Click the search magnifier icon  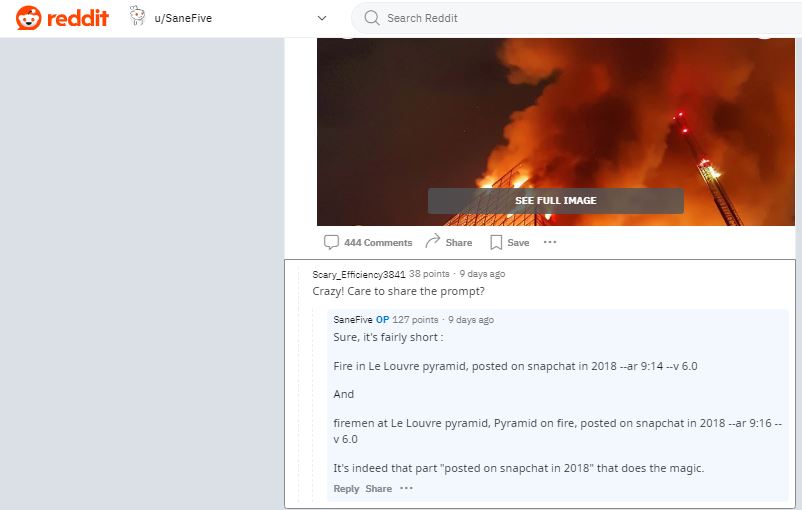tap(372, 18)
